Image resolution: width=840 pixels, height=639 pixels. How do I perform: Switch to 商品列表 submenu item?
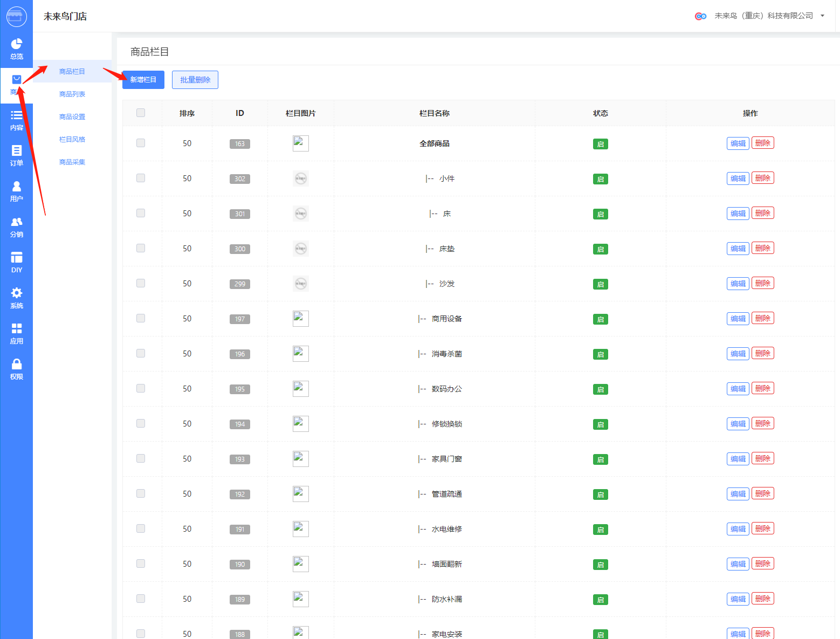pos(72,94)
